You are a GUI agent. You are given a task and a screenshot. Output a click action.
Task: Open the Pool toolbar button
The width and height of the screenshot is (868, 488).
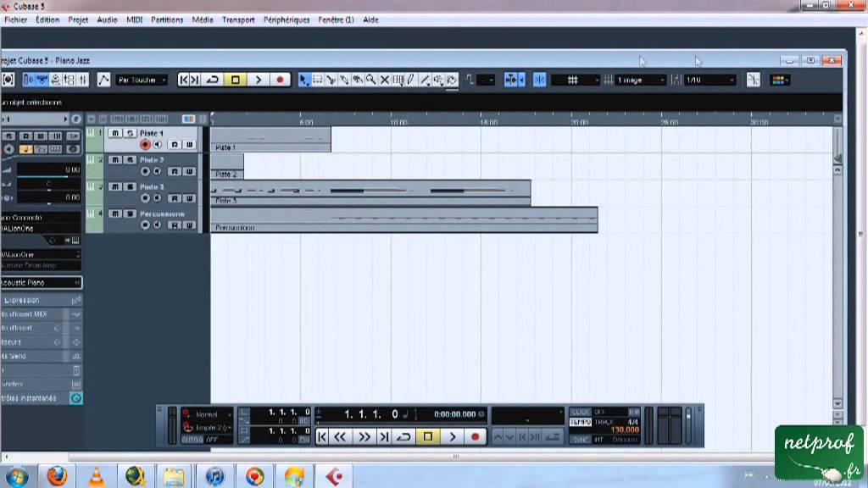[x=70, y=80]
